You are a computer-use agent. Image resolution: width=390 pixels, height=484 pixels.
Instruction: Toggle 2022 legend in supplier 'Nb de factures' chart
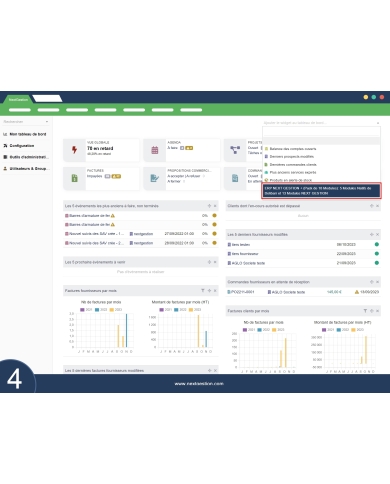tap(101, 310)
